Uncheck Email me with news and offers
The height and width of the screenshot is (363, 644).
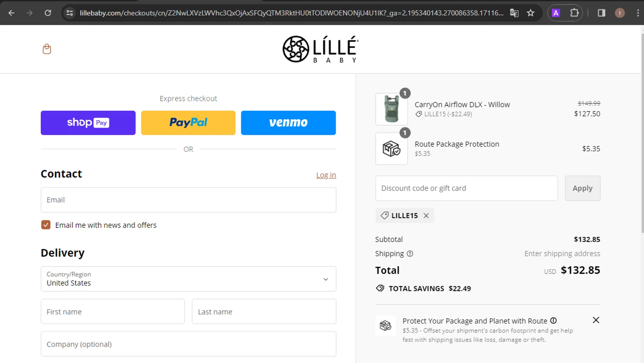point(46,225)
